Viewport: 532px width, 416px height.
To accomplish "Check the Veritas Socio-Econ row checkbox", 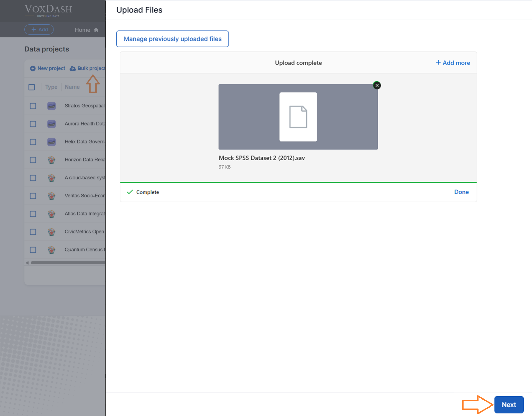I will pos(33,196).
